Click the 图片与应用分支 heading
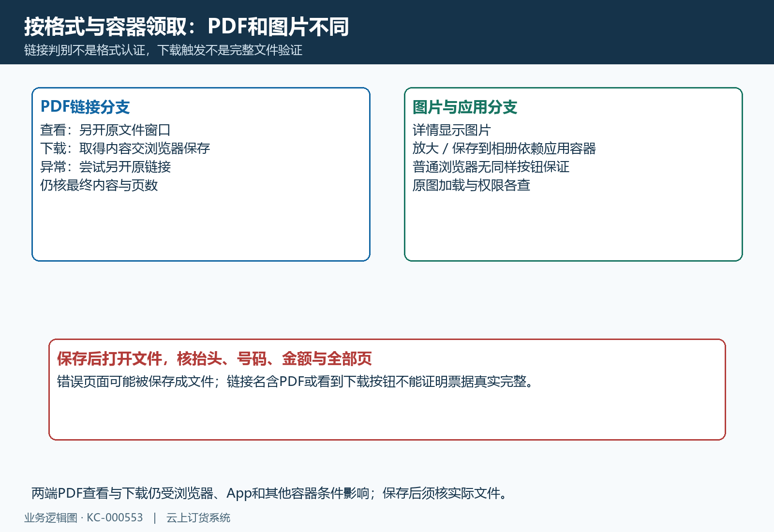Screen dimensions: 774x532 pos(465,107)
